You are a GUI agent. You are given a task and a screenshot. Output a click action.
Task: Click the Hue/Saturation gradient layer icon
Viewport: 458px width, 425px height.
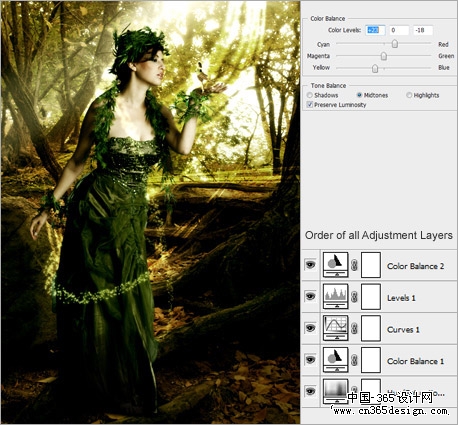tap(335, 391)
